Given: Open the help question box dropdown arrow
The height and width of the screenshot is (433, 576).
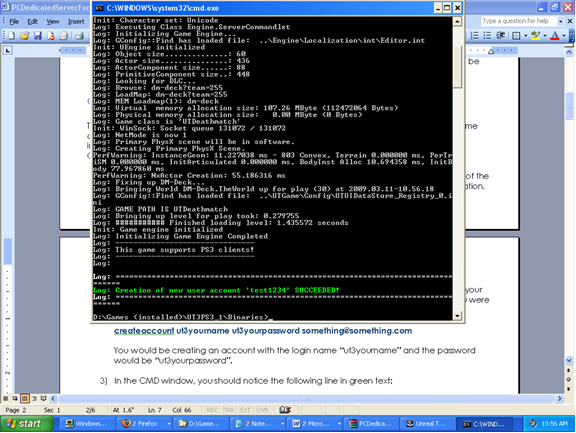Looking at the screenshot, I should click(560, 21).
